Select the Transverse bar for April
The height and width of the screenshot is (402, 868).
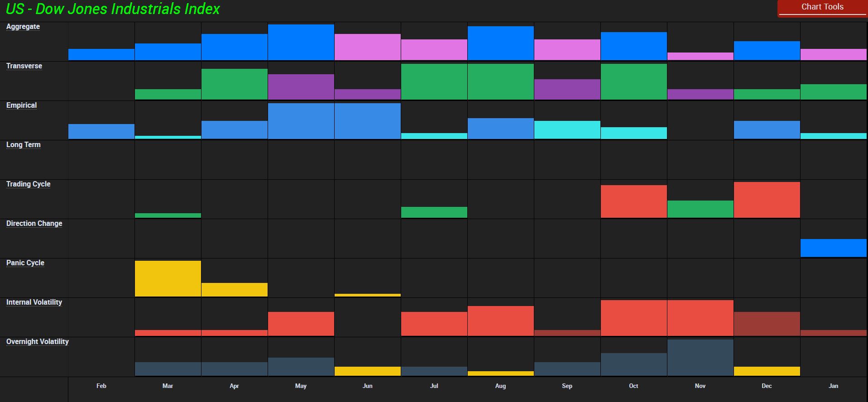[235, 84]
